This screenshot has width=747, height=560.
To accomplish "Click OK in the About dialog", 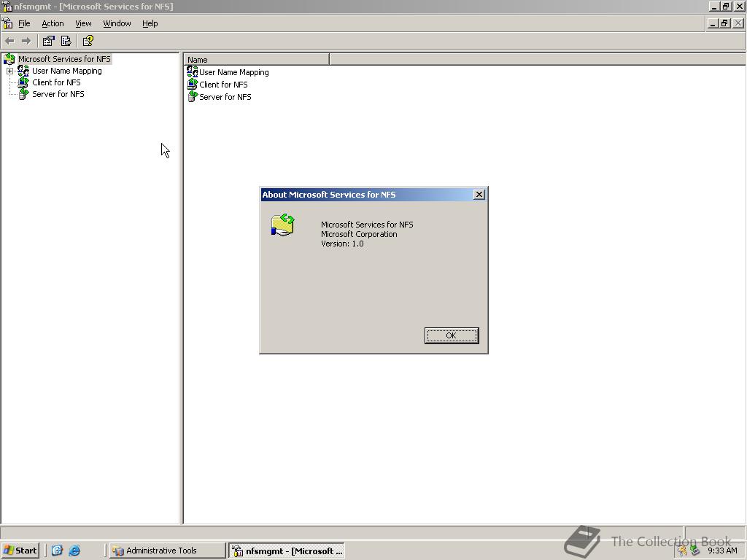I will 451,335.
